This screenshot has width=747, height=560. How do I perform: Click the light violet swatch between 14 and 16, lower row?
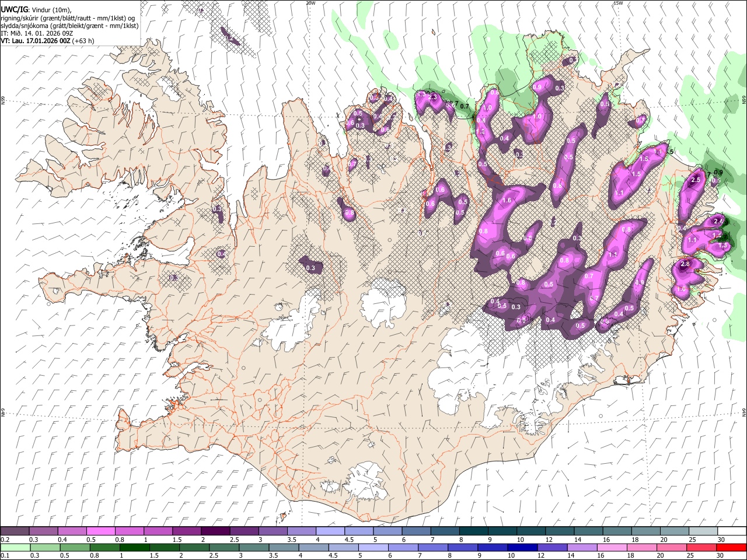pos(582,547)
